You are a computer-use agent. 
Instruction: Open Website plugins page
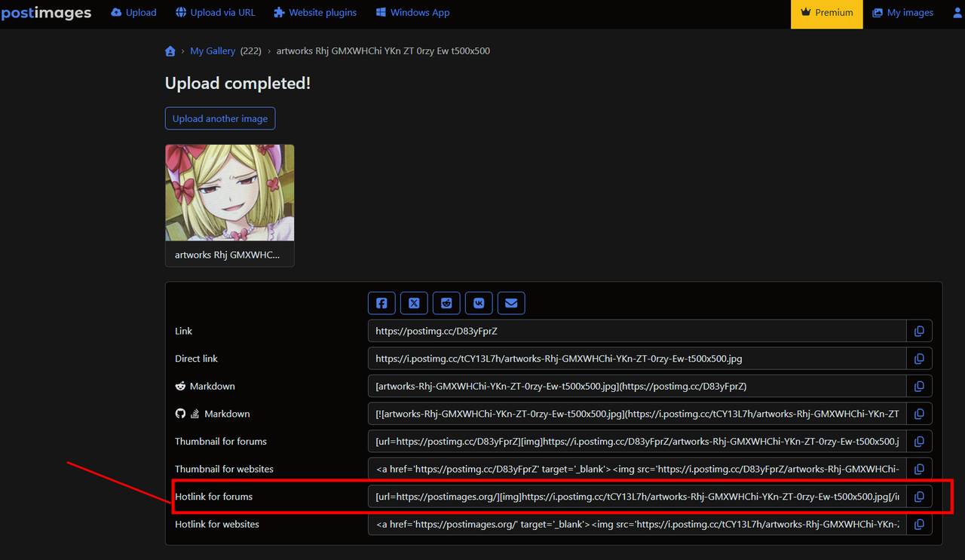coord(315,13)
